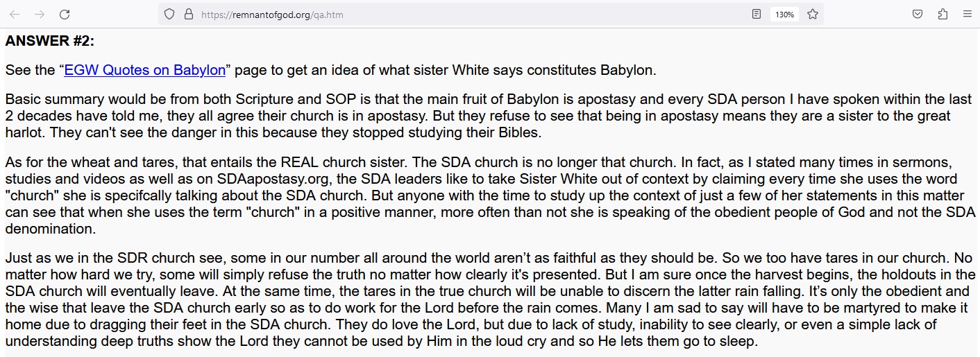The image size is (980, 357).
Task: Toggle Reader View for this page
Action: click(x=757, y=14)
